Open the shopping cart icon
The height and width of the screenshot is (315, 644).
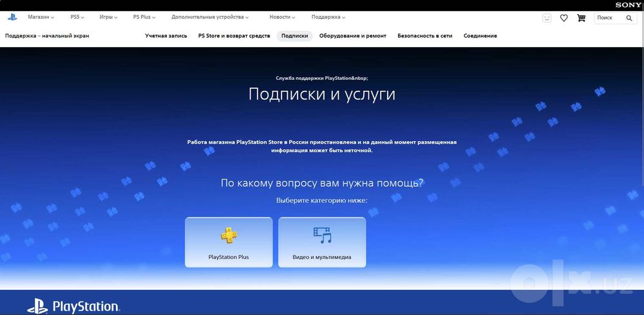pyautogui.click(x=581, y=17)
